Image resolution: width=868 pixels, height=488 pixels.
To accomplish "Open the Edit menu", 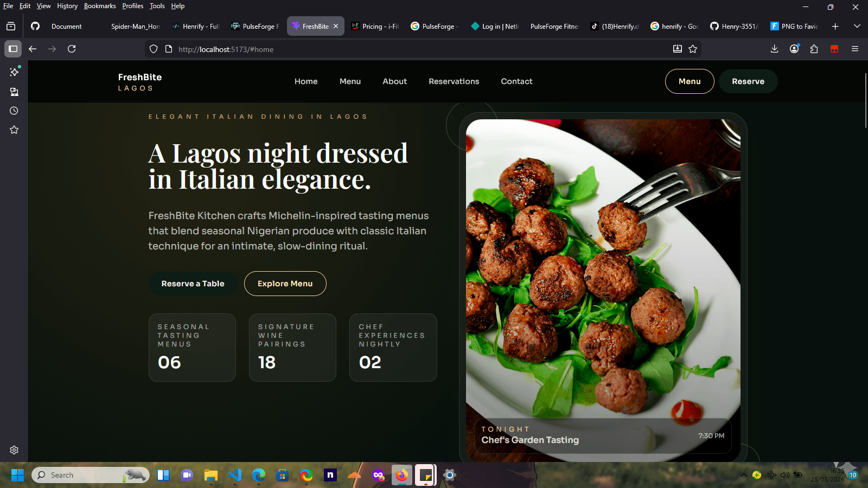I will click(25, 6).
